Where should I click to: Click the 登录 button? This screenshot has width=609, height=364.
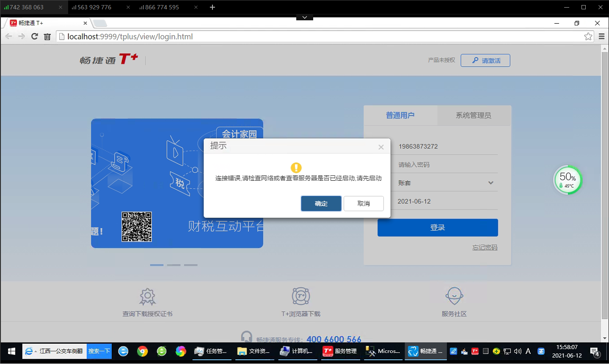pos(438,228)
